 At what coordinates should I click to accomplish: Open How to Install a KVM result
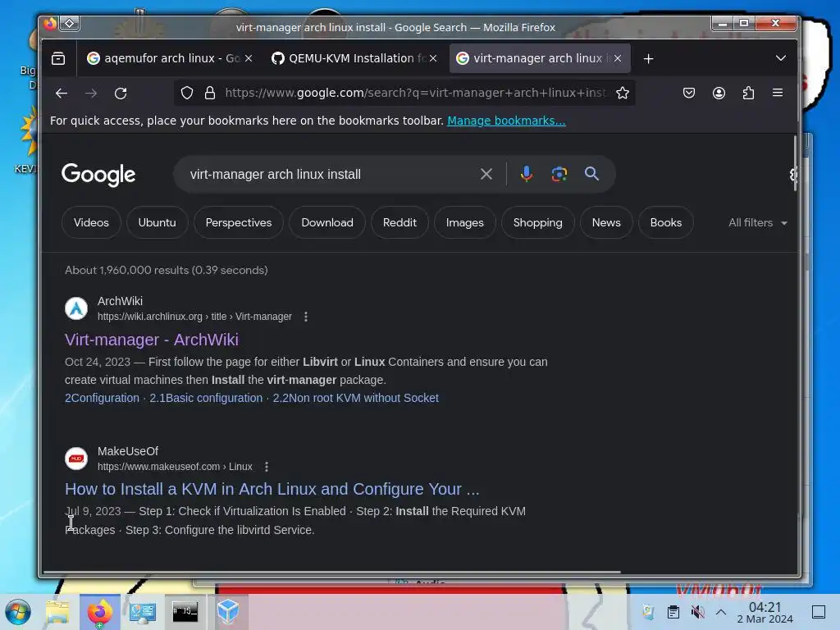pyautogui.click(x=272, y=489)
